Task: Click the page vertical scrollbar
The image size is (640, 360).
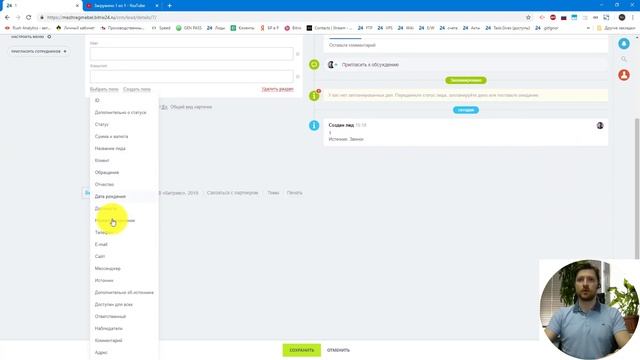Action: 637,188
